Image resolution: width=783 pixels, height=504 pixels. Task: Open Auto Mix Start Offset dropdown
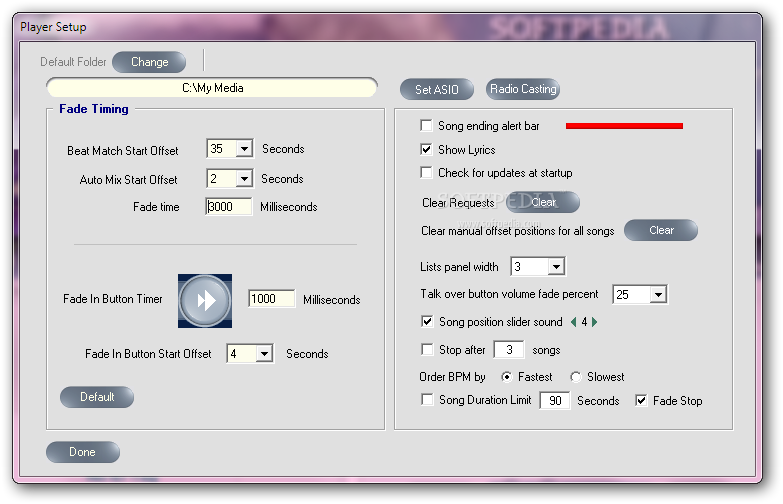[x=244, y=179]
